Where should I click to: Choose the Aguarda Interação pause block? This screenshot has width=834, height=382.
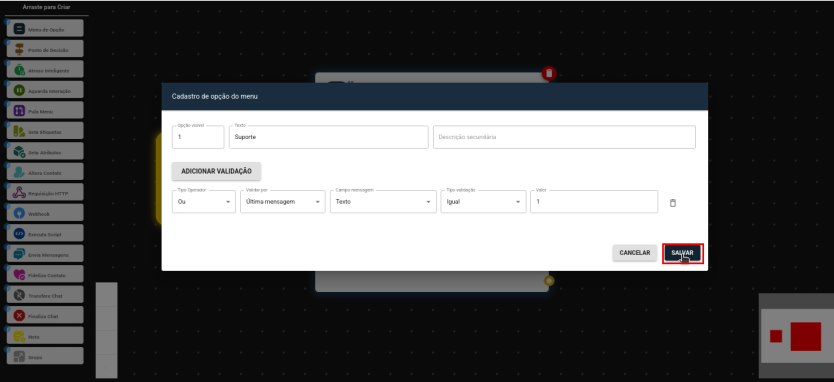point(45,90)
